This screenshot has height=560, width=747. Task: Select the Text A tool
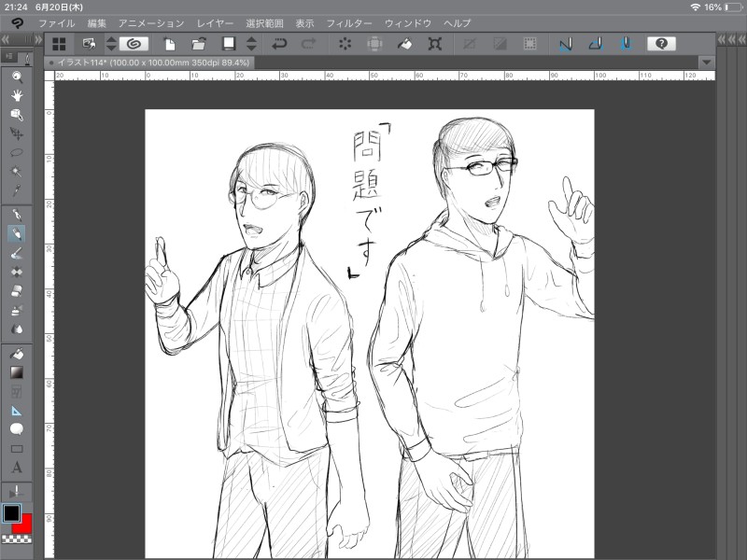pyautogui.click(x=17, y=468)
